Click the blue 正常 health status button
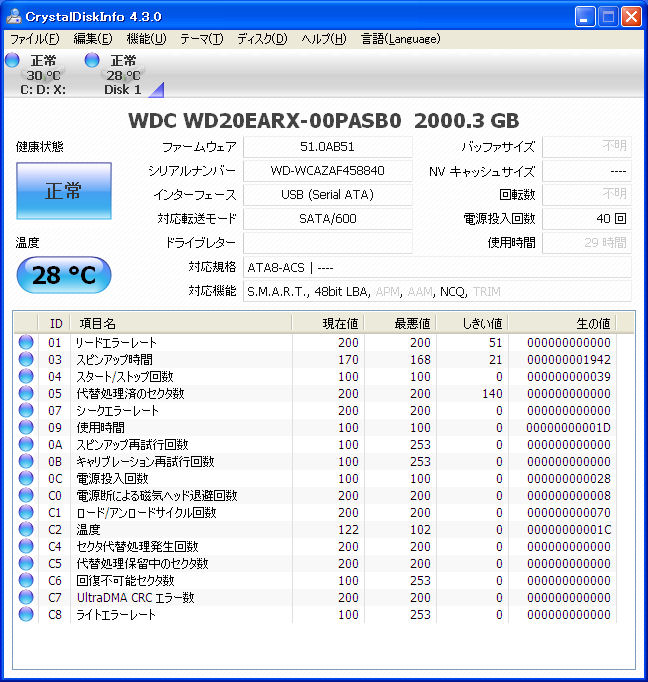The height and width of the screenshot is (682, 648). click(x=64, y=191)
